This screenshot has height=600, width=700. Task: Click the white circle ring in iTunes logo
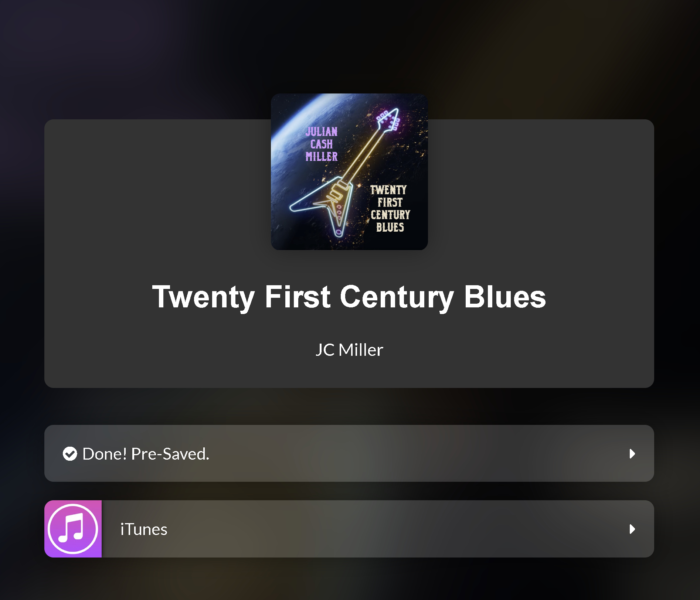point(73,529)
